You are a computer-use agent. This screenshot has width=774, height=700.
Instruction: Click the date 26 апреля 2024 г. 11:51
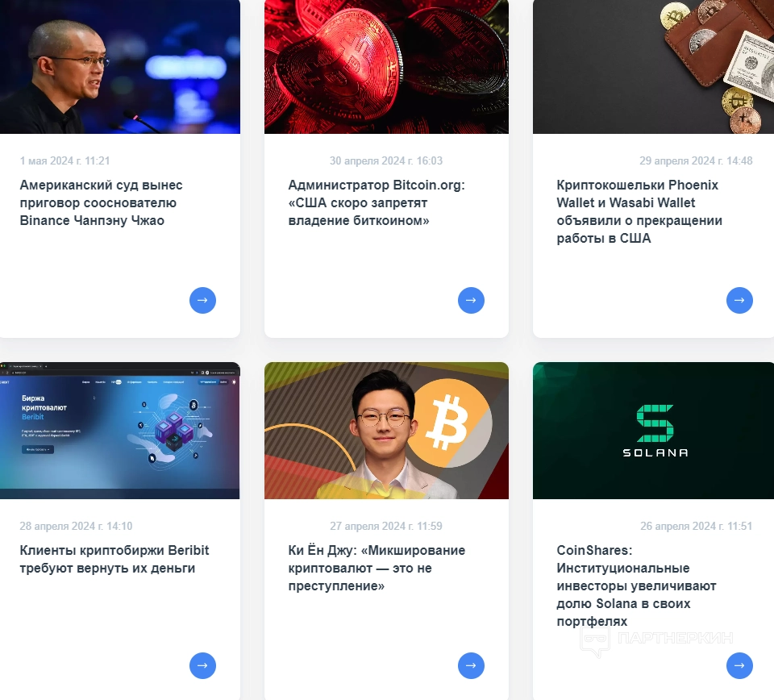(x=696, y=527)
